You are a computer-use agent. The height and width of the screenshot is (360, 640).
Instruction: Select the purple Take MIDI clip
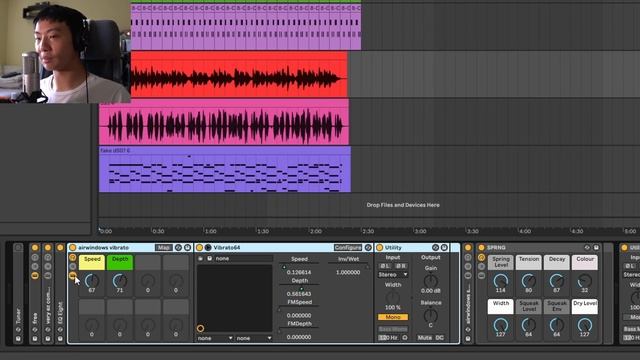pyautogui.click(x=225, y=169)
